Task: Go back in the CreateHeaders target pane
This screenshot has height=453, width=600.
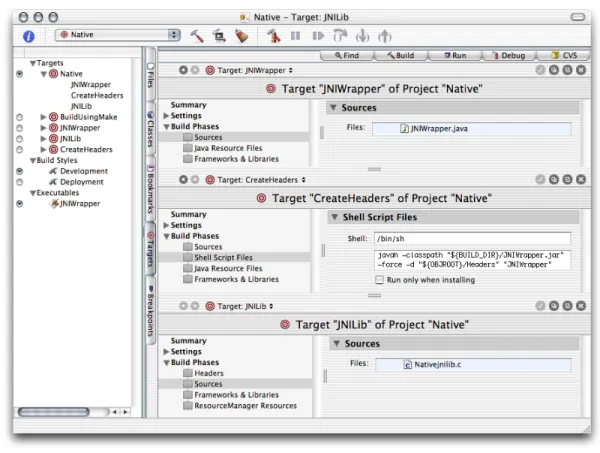Action: click(183, 179)
